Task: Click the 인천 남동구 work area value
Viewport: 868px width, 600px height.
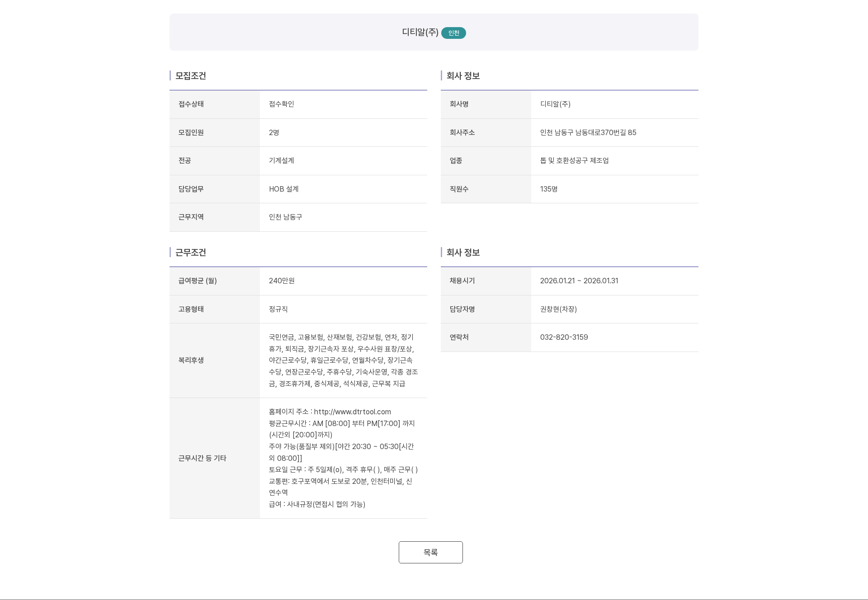Action: (x=286, y=217)
